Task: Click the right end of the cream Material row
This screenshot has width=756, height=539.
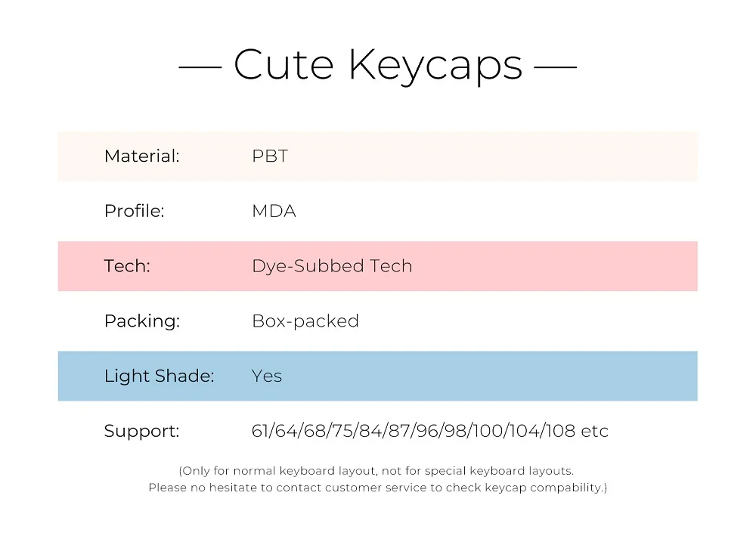Action: click(x=680, y=156)
